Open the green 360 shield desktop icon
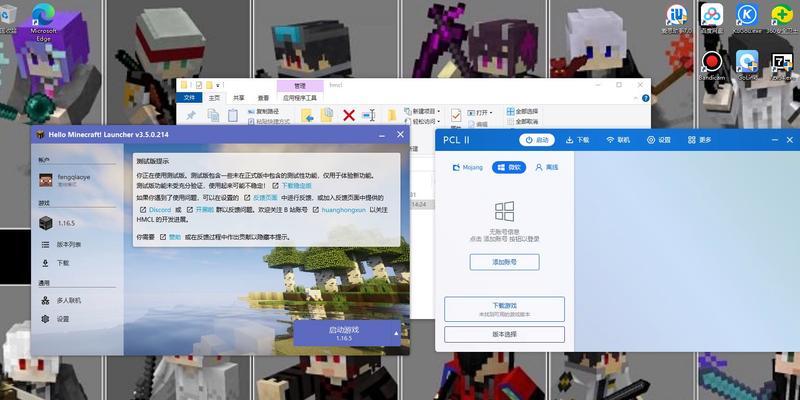 (782, 19)
